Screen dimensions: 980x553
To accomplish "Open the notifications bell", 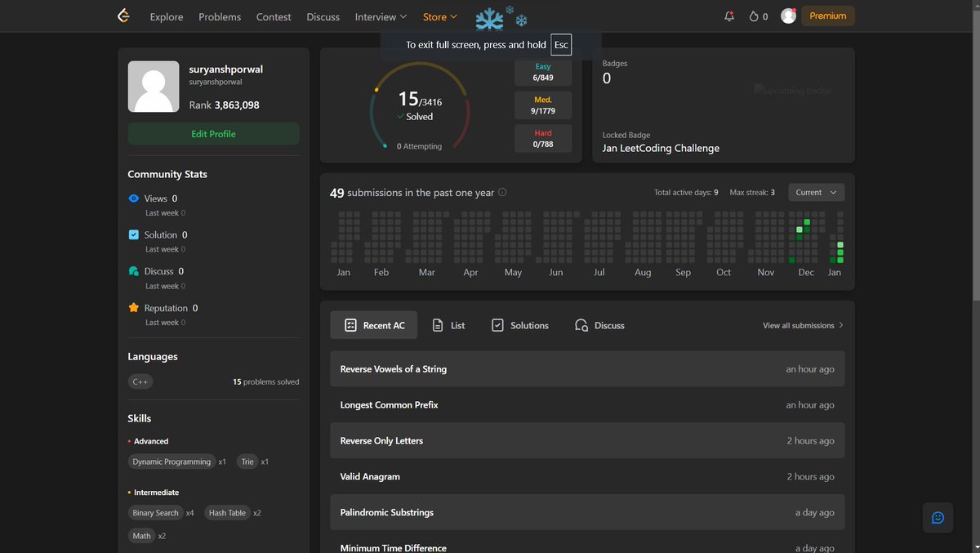I will pos(729,16).
